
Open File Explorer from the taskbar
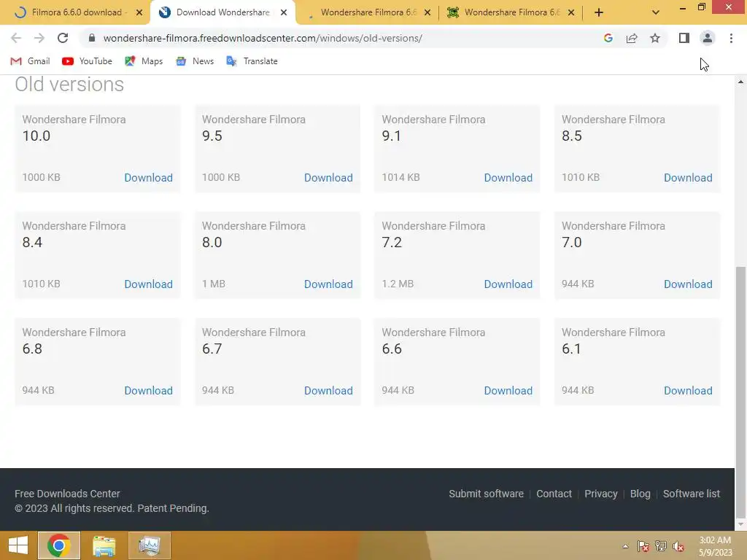click(x=104, y=545)
